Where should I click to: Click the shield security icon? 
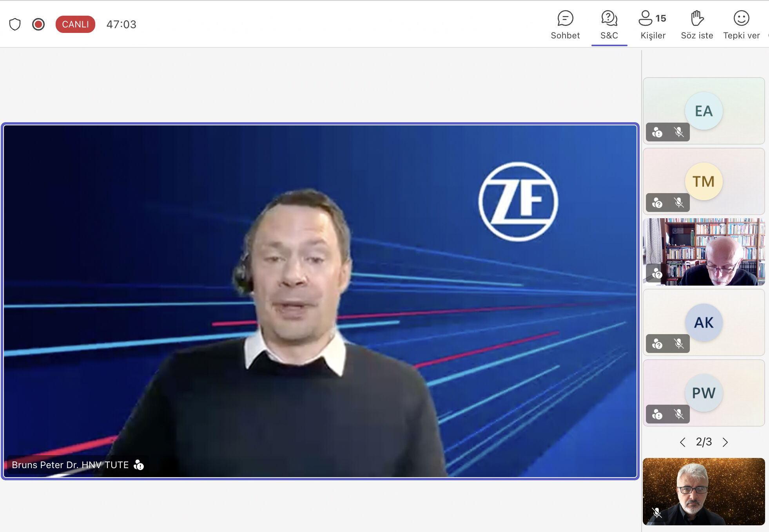(x=15, y=24)
